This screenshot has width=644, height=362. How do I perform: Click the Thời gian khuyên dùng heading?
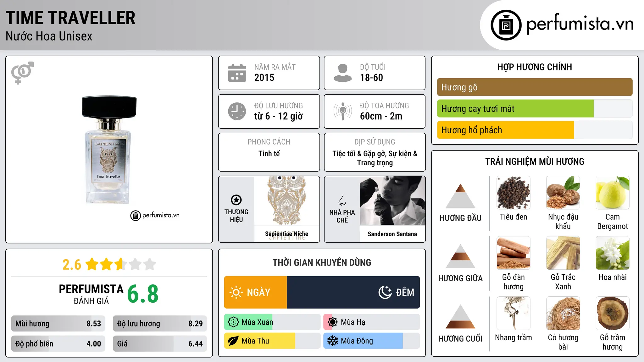click(x=322, y=263)
